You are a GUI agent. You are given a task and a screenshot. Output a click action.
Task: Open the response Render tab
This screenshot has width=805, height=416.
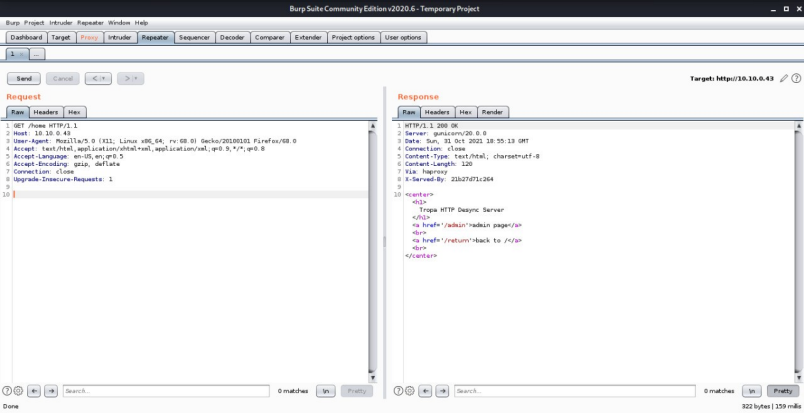493,112
